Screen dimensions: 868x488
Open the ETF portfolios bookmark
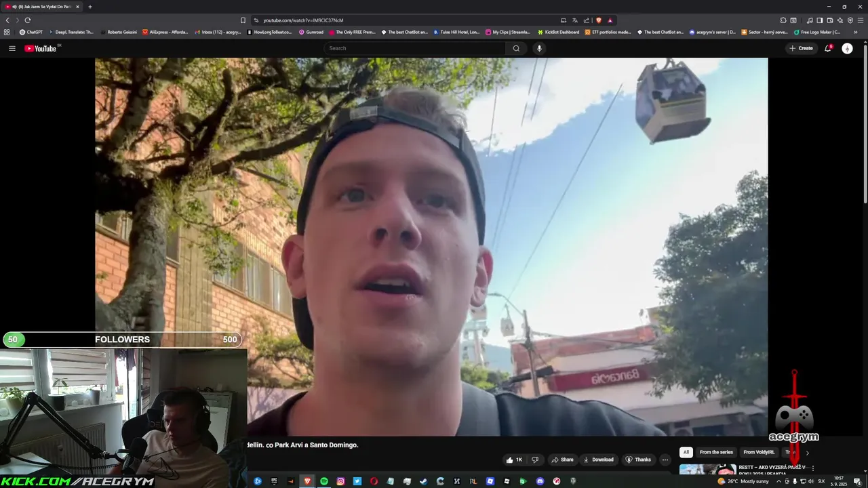608,32
